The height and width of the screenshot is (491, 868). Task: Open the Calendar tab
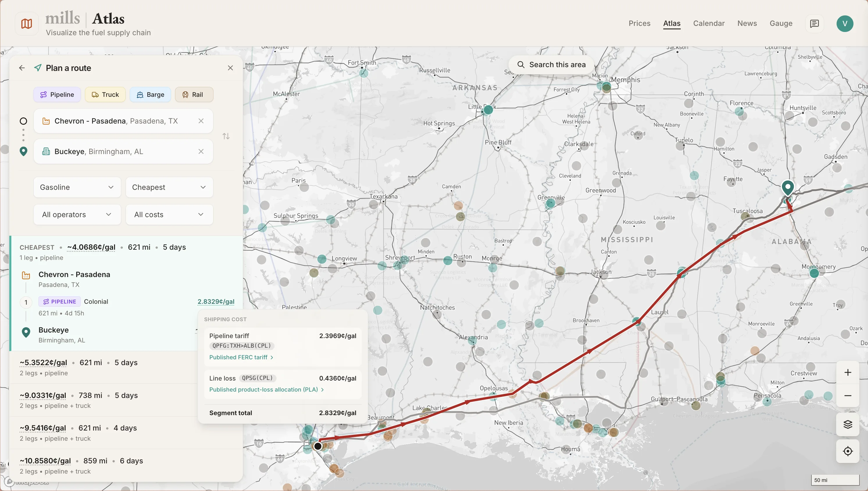click(x=709, y=23)
